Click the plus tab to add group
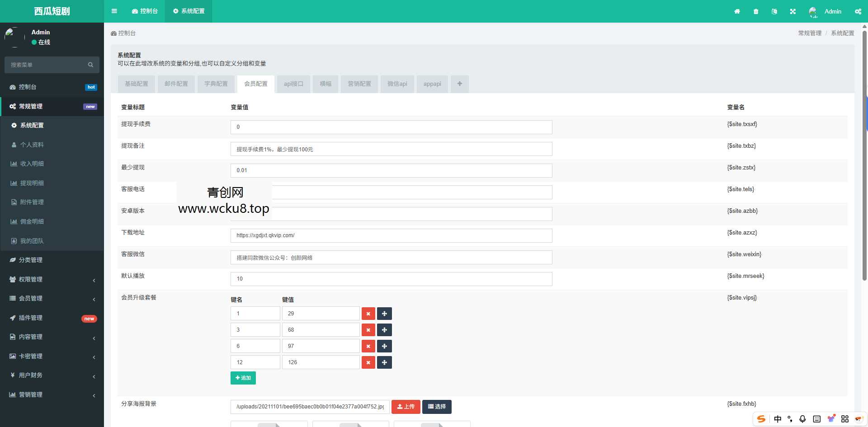 (459, 84)
